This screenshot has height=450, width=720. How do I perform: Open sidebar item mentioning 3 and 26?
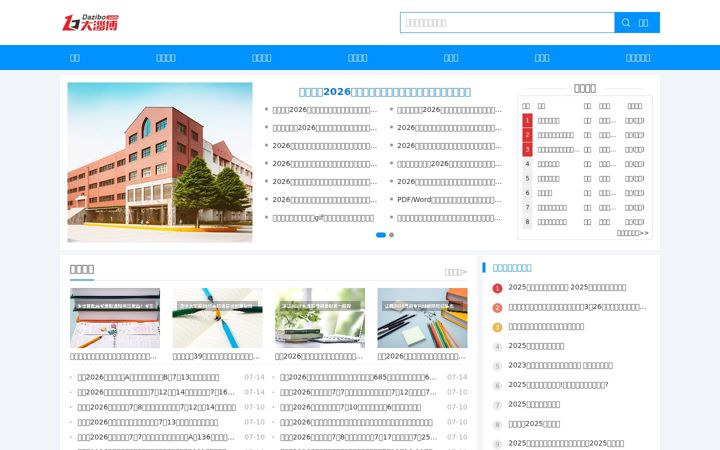(x=577, y=307)
